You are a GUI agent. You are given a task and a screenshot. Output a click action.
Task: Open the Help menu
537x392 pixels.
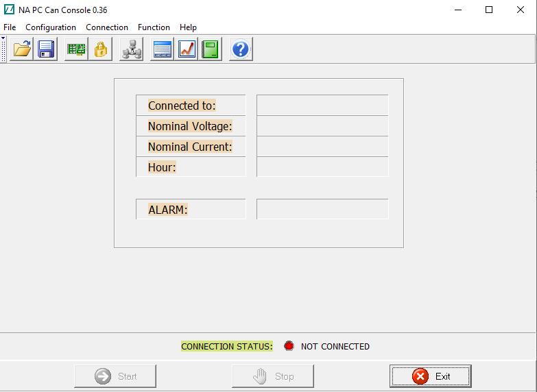click(188, 27)
